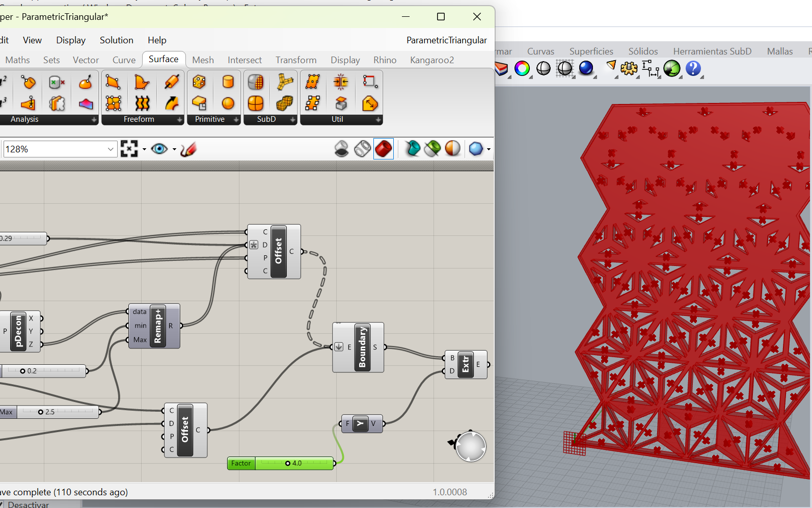Viewport: 812px width, 508px height.
Task: Click the blue render sphere icon in Rhino
Action: click(x=586, y=68)
